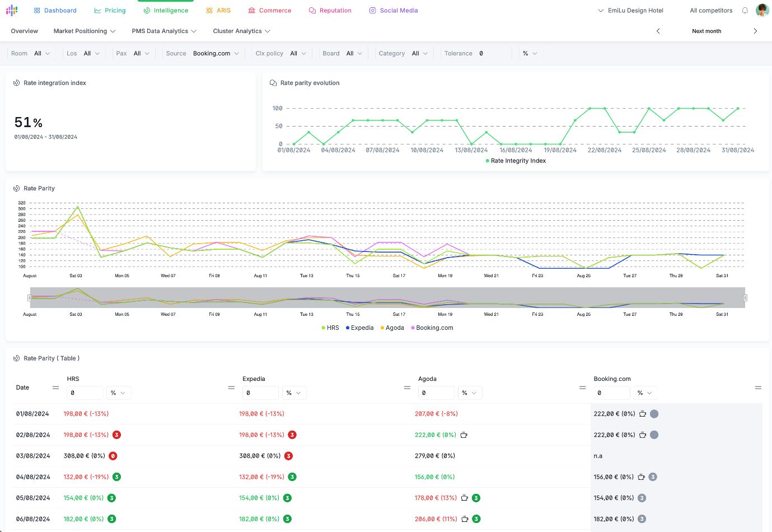This screenshot has height=532, width=772.
Task: Click the left handle of chart range slider
Action: coord(30,298)
